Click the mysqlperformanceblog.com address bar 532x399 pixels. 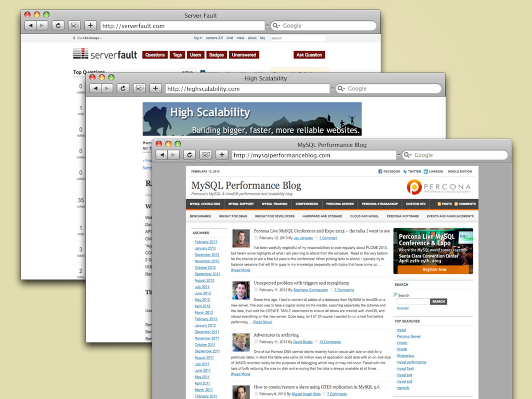(x=314, y=155)
